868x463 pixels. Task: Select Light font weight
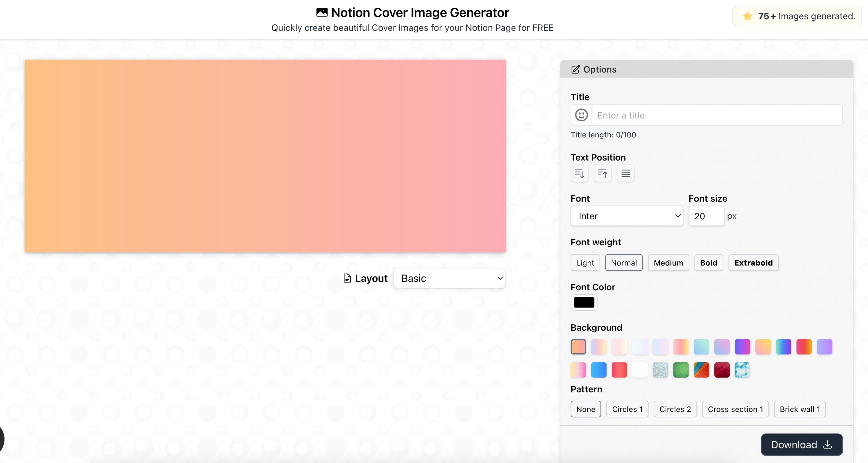(x=585, y=263)
